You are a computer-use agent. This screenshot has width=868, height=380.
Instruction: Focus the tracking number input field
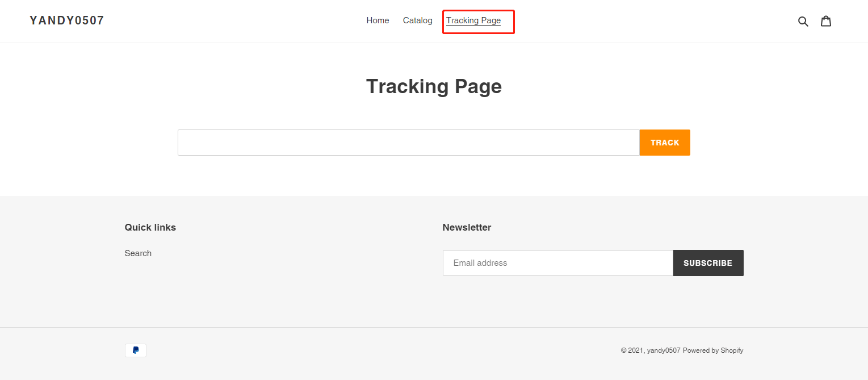pos(409,143)
